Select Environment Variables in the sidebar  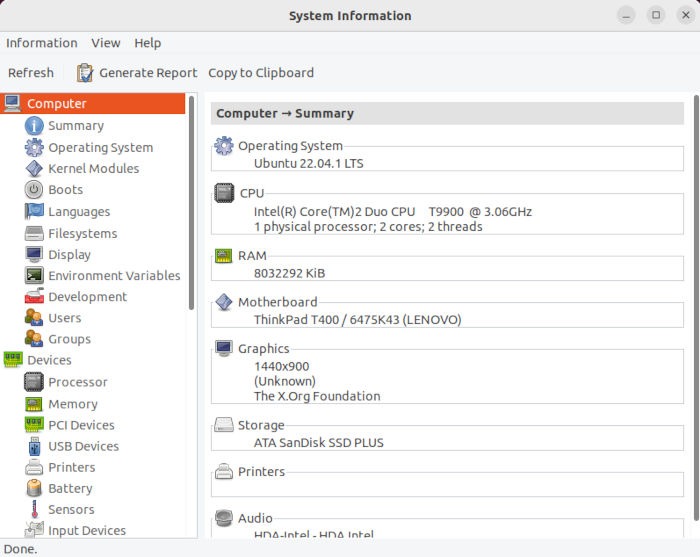114,275
